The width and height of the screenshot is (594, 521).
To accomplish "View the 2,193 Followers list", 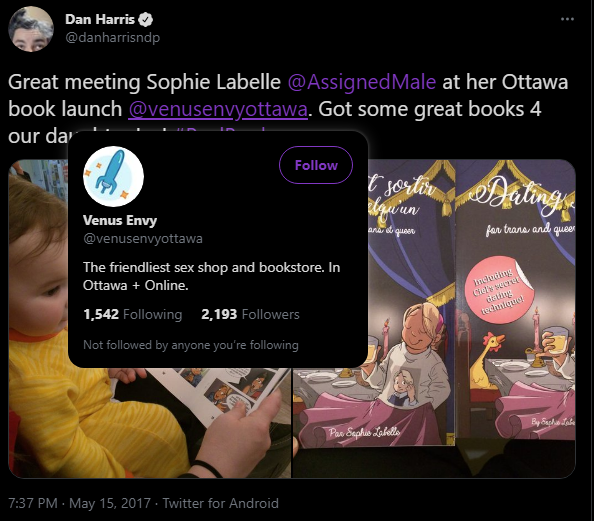I will pyautogui.click(x=250, y=314).
